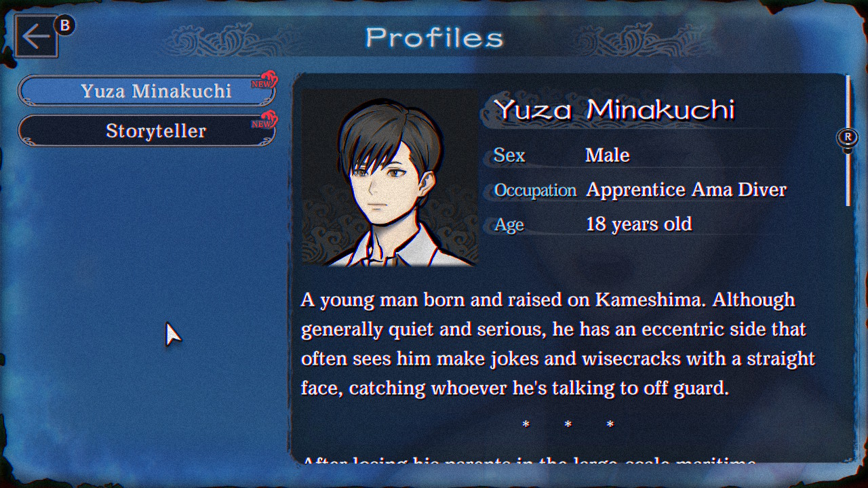Image resolution: width=868 pixels, height=488 pixels.
Task: Click the Profiles screen title
Action: [x=434, y=38]
